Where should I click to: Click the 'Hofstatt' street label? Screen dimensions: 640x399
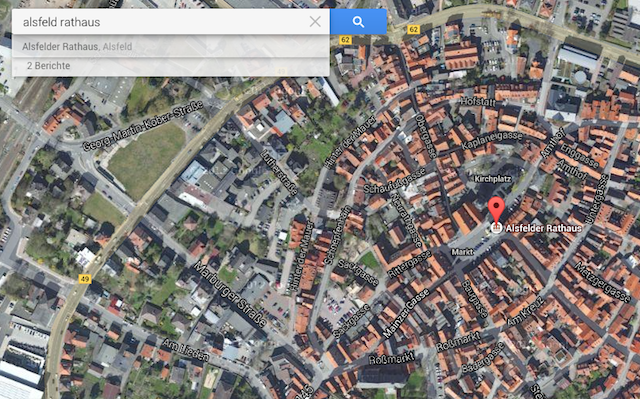478,102
